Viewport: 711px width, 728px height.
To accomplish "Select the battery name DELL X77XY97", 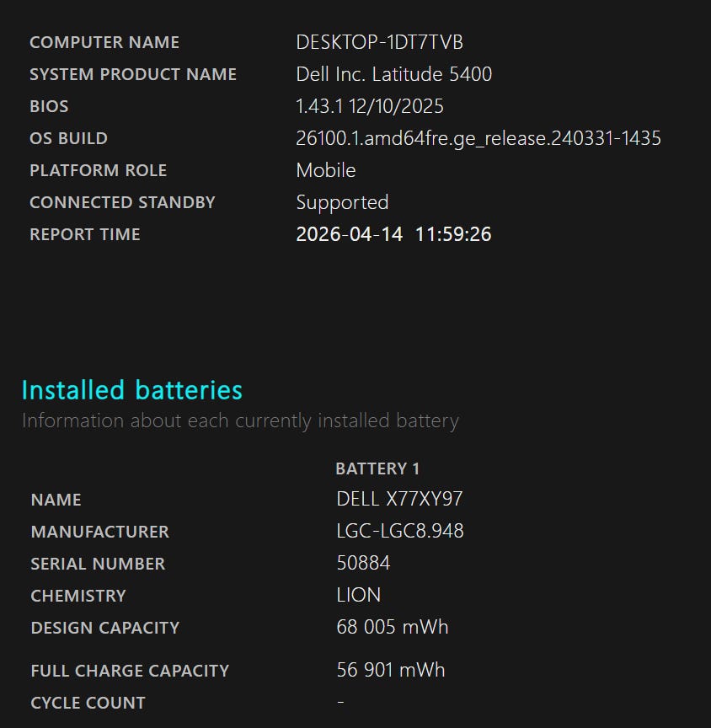I will click(399, 499).
